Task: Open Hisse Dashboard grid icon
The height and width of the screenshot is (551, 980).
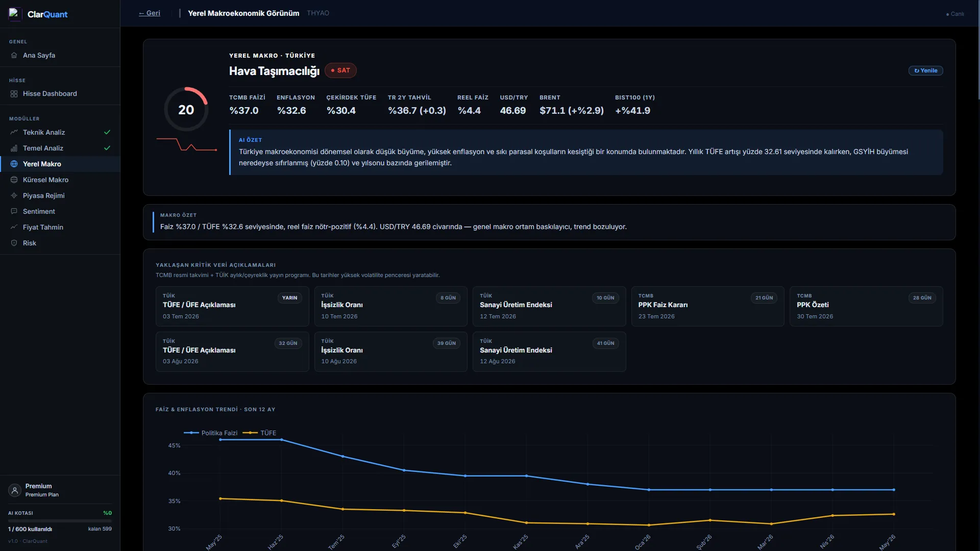Action: [x=14, y=94]
